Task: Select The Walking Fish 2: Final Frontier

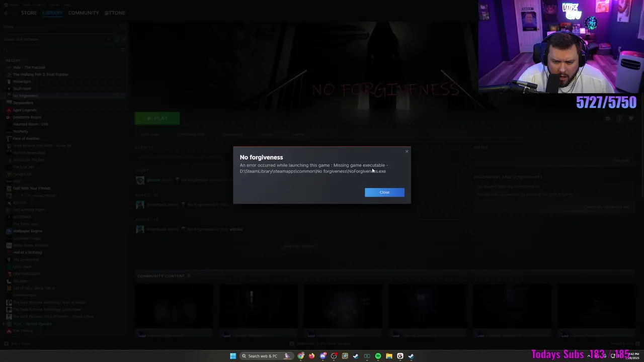Action: [40, 74]
